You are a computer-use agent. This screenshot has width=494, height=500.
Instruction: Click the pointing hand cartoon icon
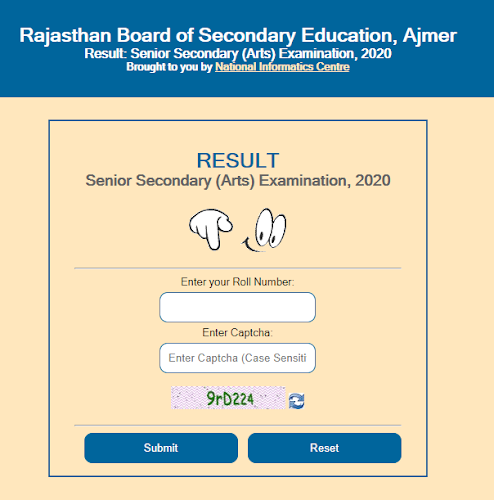(x=211, y=229)
